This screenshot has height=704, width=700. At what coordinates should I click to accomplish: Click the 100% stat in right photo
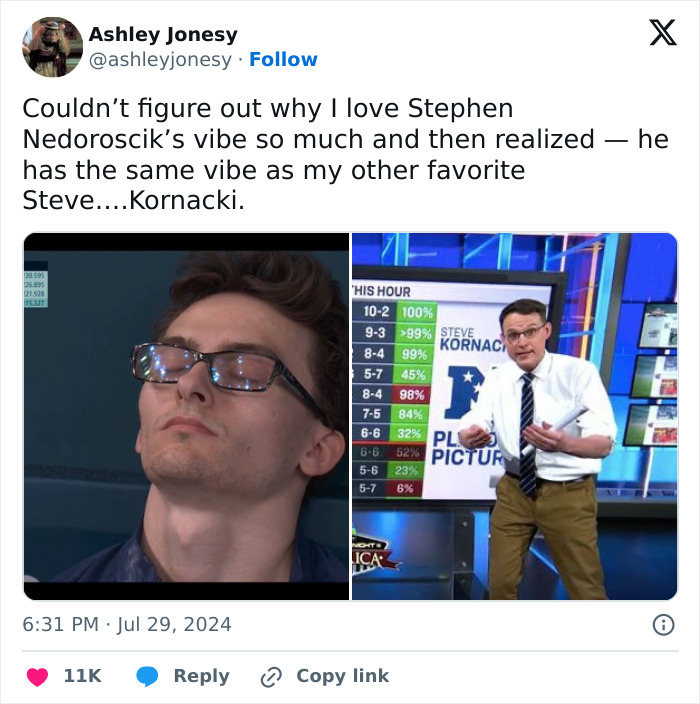tap(417, 312)
